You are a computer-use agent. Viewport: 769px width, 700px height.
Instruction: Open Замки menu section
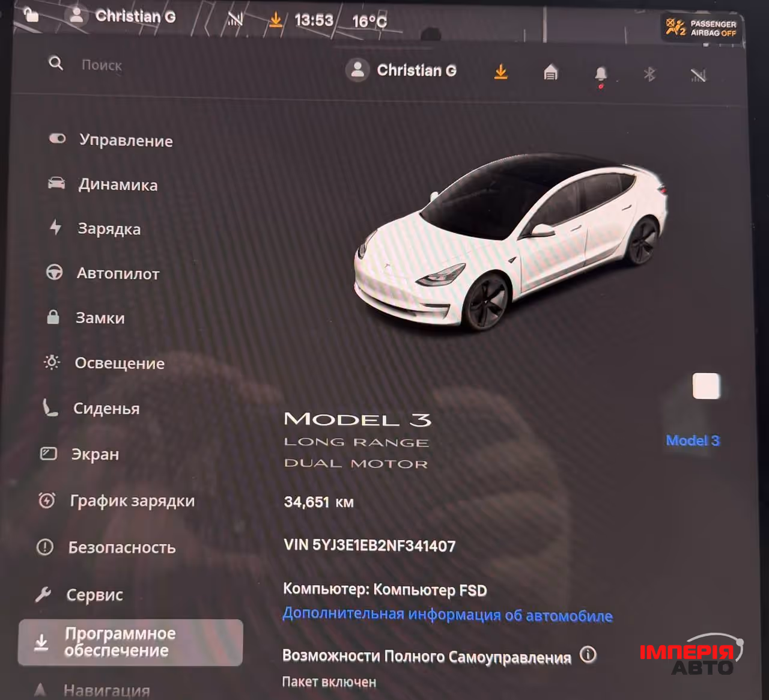click(x=85, y=318)
